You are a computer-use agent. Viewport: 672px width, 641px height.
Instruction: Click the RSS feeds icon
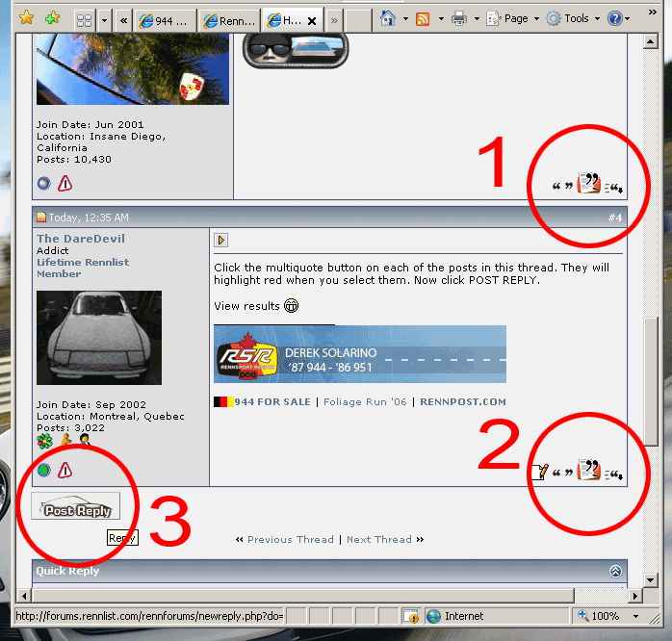pyautogui.click(x=423, y=18)
